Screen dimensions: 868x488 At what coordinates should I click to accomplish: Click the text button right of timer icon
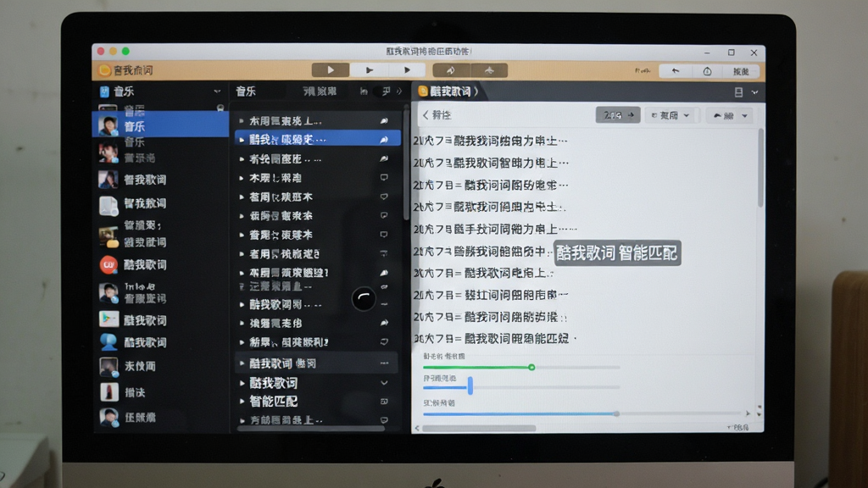tap(741, 71)
